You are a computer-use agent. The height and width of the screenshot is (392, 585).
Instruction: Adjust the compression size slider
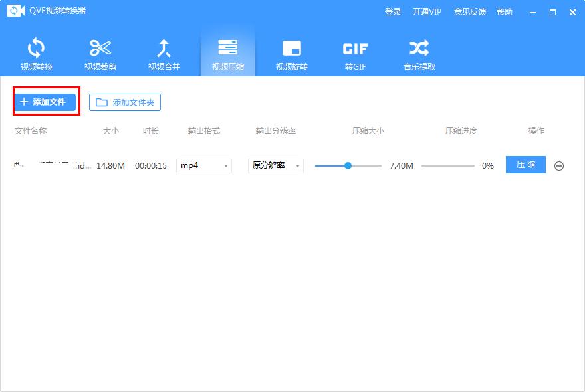pyautogui.click(x=348, y=166)
